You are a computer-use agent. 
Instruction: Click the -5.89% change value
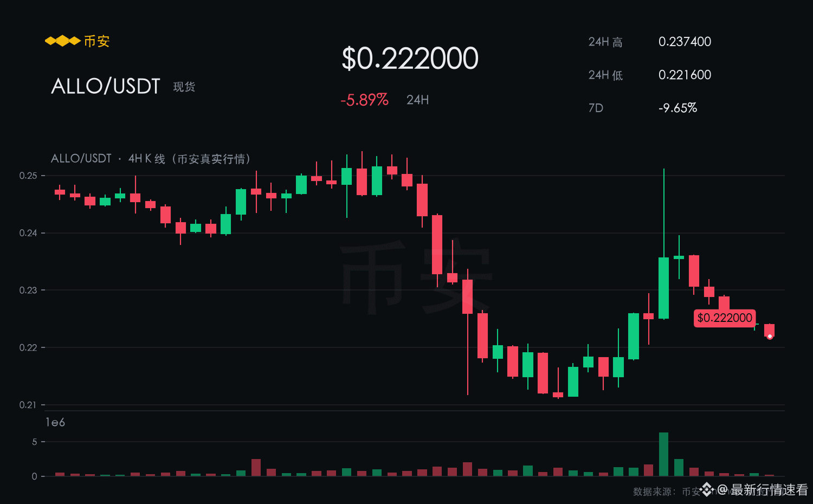(364, 100)
